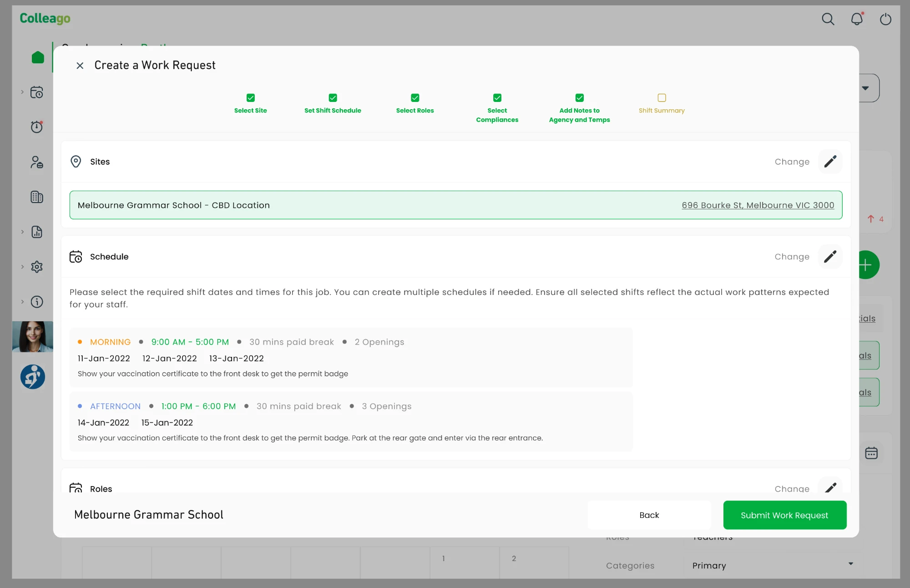The image size is (910, 588).
Task: Edit Schedule with the pencil icon
Action: tap(830, 257)
